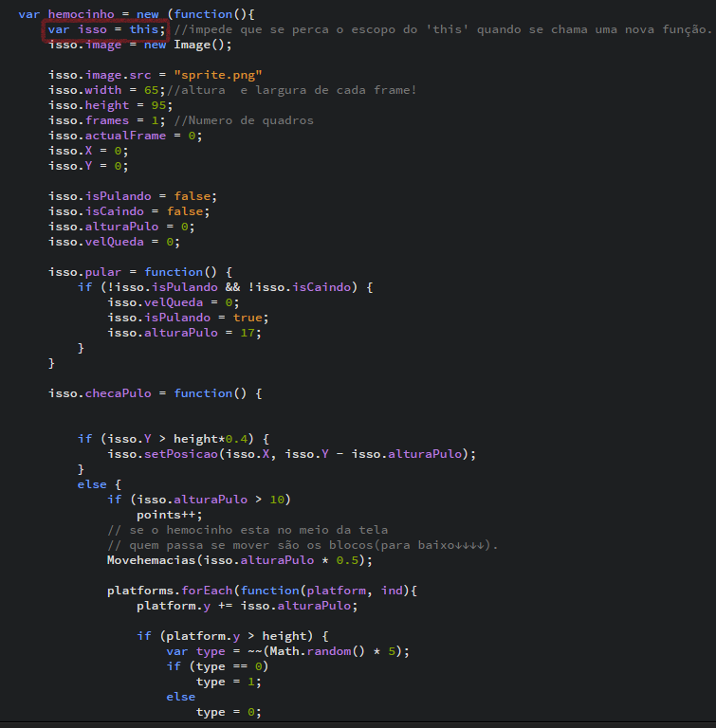Click the 'this' keyword in 'var isso = this;'
This screenshot has height=728, width=716.
(143, 29)
